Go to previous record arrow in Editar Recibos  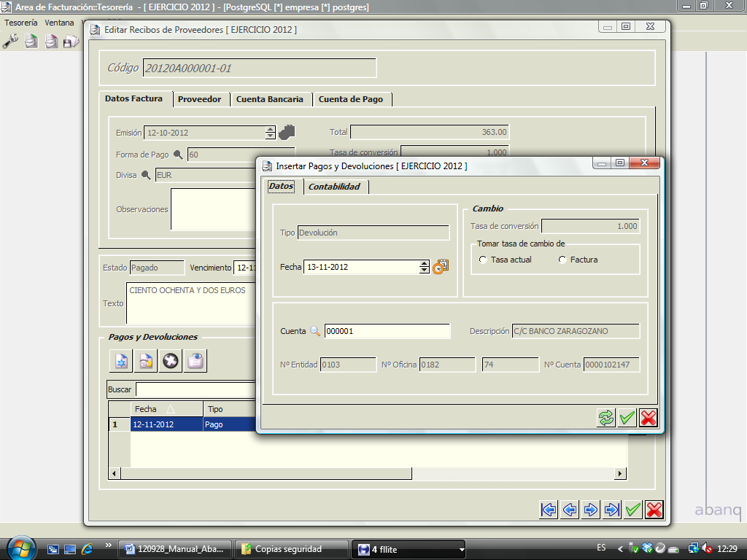569,510
